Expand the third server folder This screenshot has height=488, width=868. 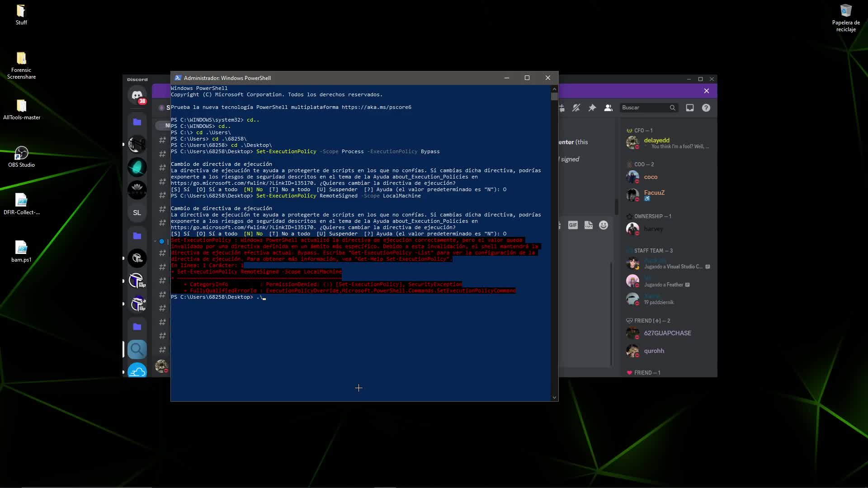(137, 327)
